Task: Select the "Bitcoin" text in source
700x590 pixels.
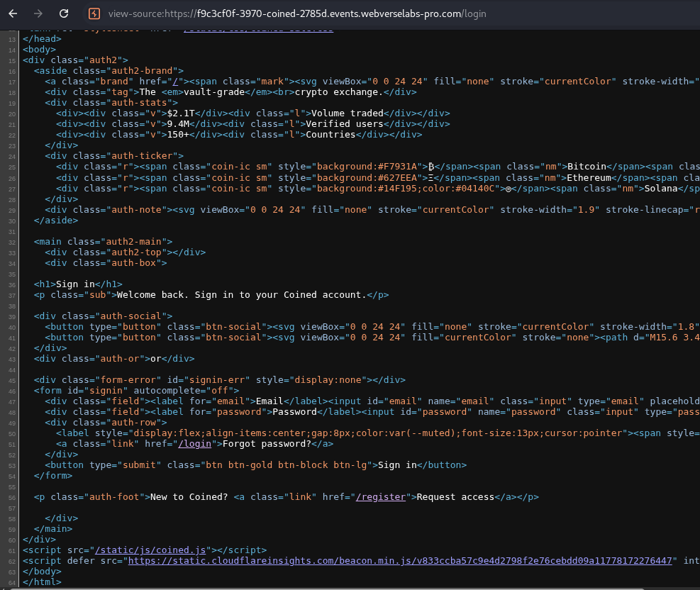Action: click(x=587, y=167)
